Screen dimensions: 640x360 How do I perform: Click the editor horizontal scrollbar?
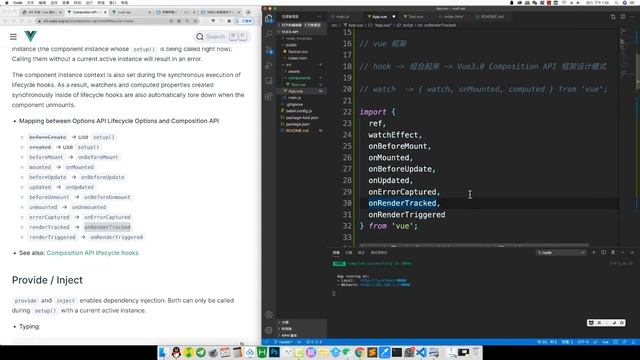coord(474,245)
